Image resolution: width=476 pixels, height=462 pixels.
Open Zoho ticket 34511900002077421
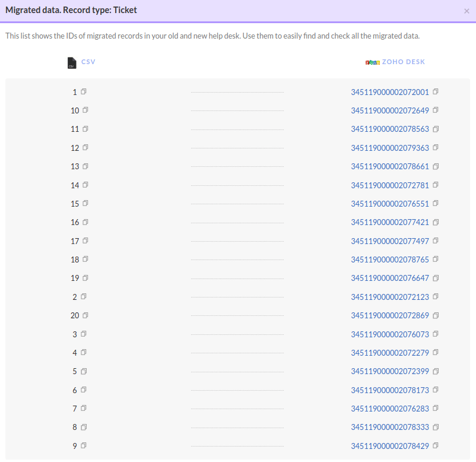(x=390, y=222)
